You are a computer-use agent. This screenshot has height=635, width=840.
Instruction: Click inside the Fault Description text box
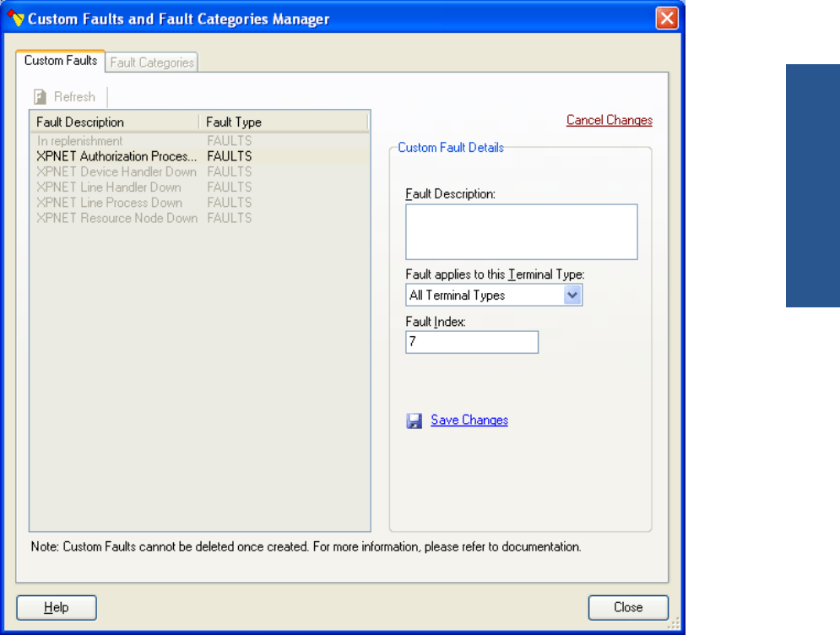(521, 231)
